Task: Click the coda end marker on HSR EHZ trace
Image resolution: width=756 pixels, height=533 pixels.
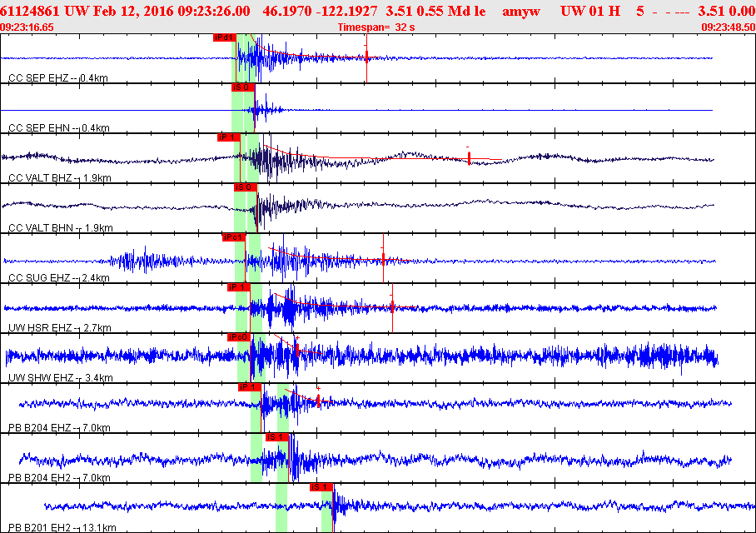Action: tap(392, 307)
